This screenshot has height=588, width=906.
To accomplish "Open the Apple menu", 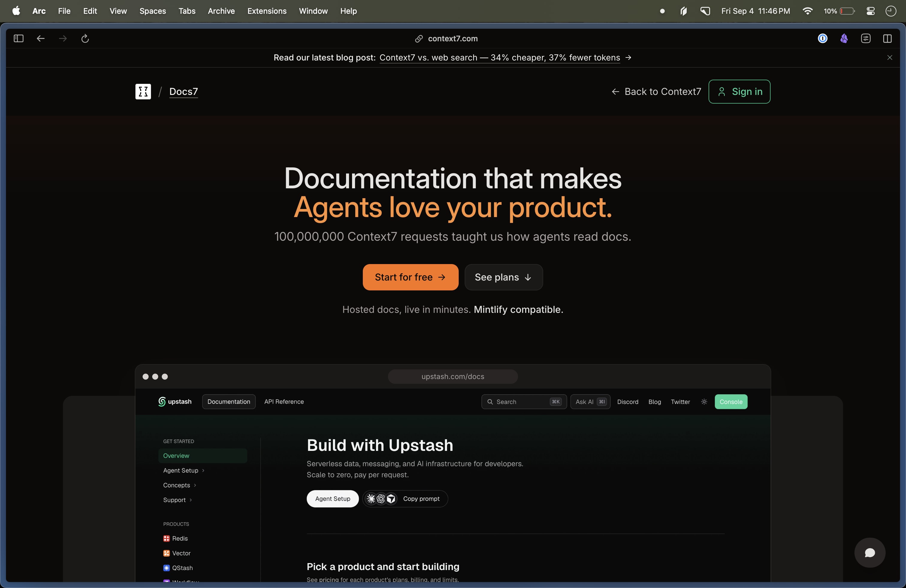I will [x=16, y=11].
